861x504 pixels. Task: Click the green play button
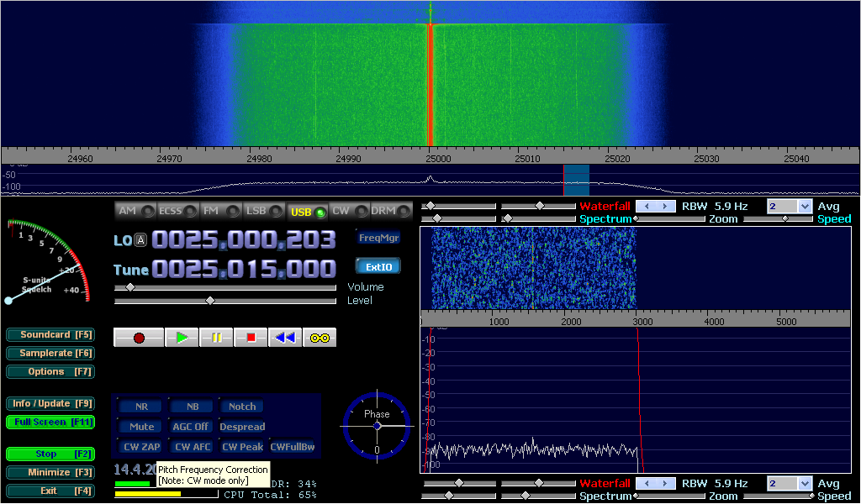(x=182, y=338)
